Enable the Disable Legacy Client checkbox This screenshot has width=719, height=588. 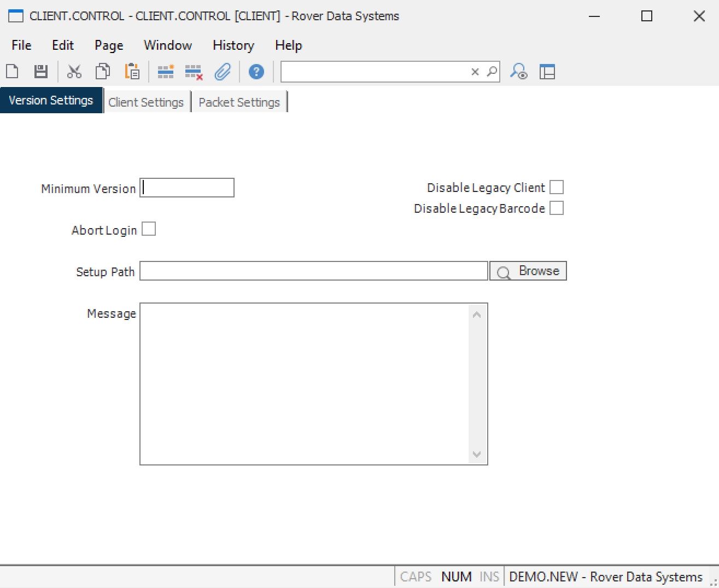tap(556, 188)
